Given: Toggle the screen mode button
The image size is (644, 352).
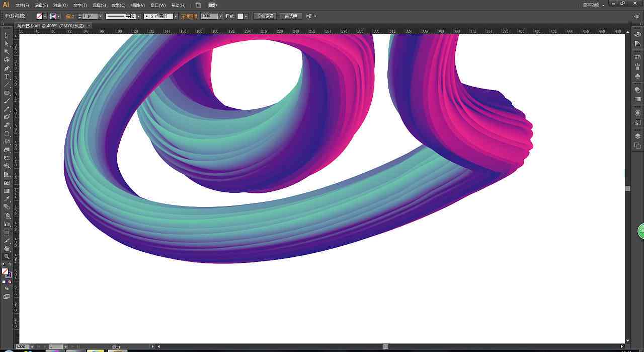Looking at the screenshot, I should (x=7, y=297).
